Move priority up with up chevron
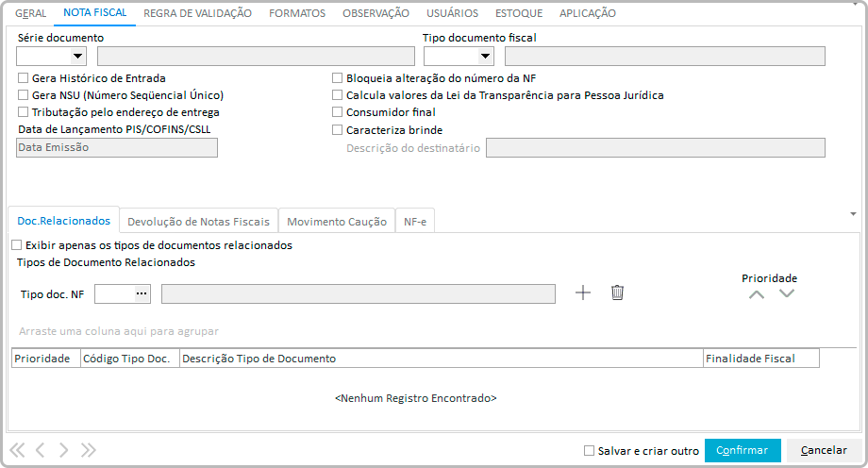868x468 pixels. click(757, 294)
